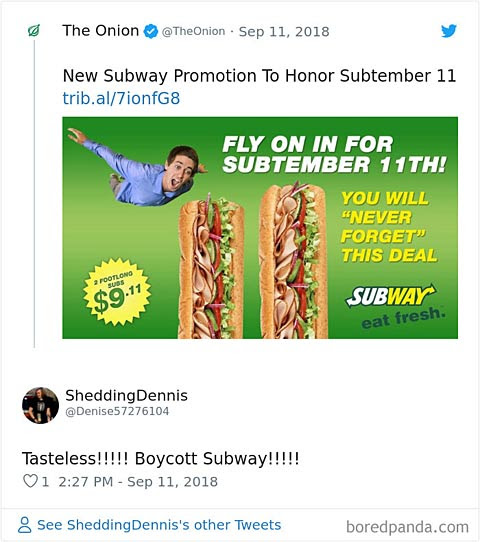Viewport: 480px width, 542px height.
Task: Click the person icon beside See other Tweets
Action: (25, 525)
